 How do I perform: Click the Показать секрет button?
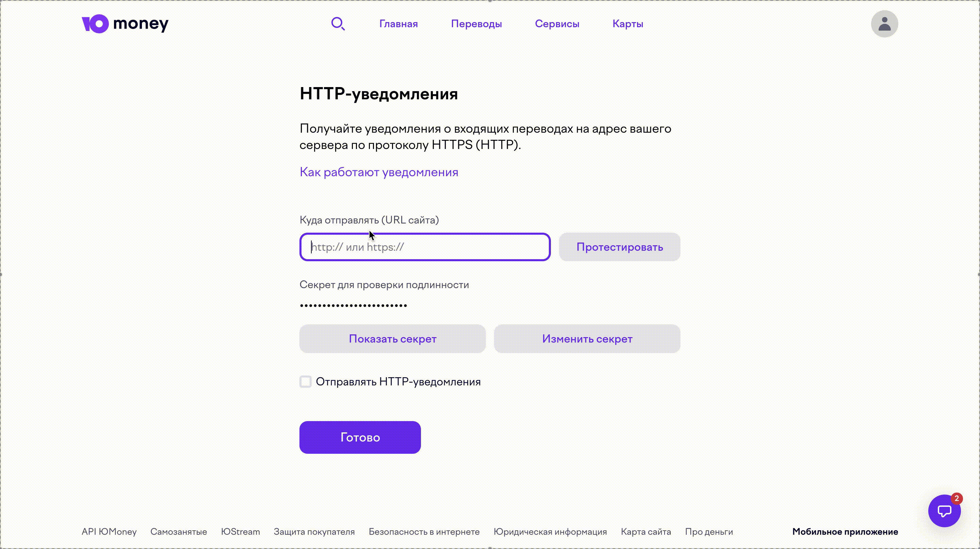[392, 339]
